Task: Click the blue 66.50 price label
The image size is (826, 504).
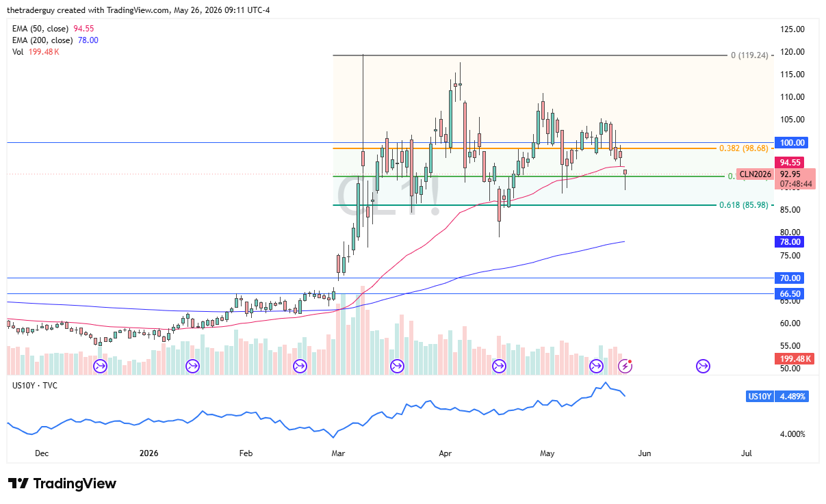Action: click(x=788, y=293)
